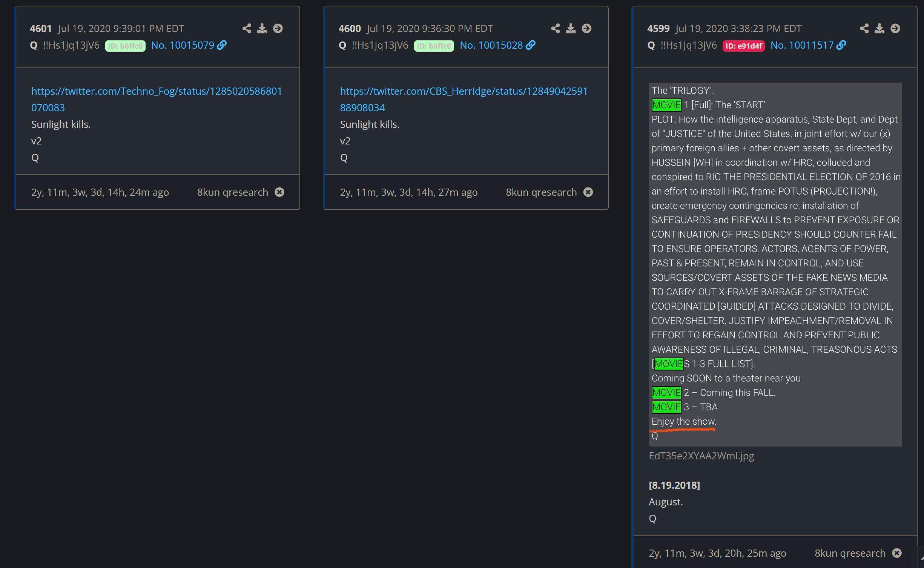Click tripcode !!Hs1Jq13jV6 on post 4599

click(x=689, y=45)
